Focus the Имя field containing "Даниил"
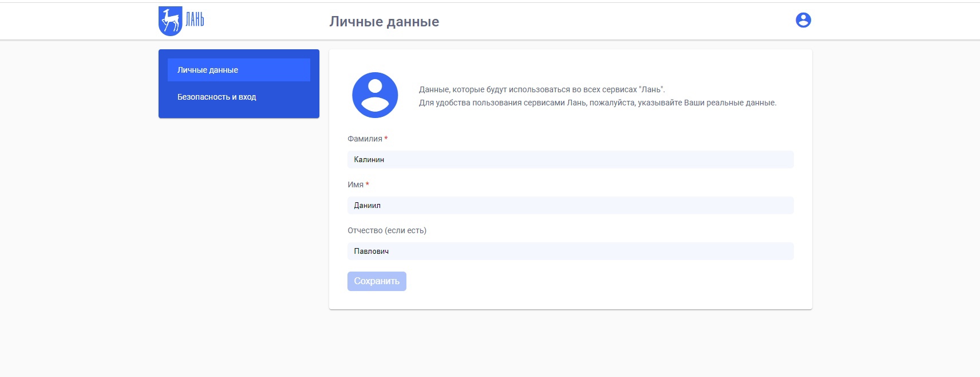The width and height of the screenshot is (980, 377). 570,205
